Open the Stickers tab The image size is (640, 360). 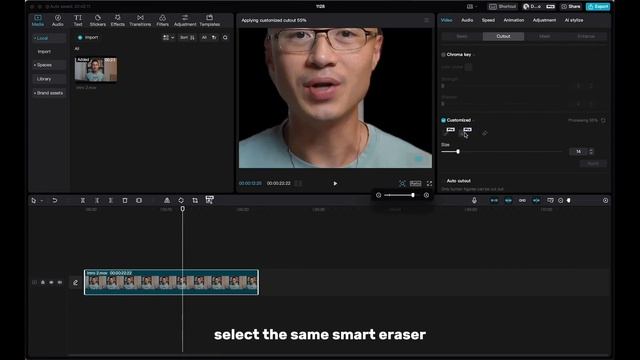pos(98,20)
